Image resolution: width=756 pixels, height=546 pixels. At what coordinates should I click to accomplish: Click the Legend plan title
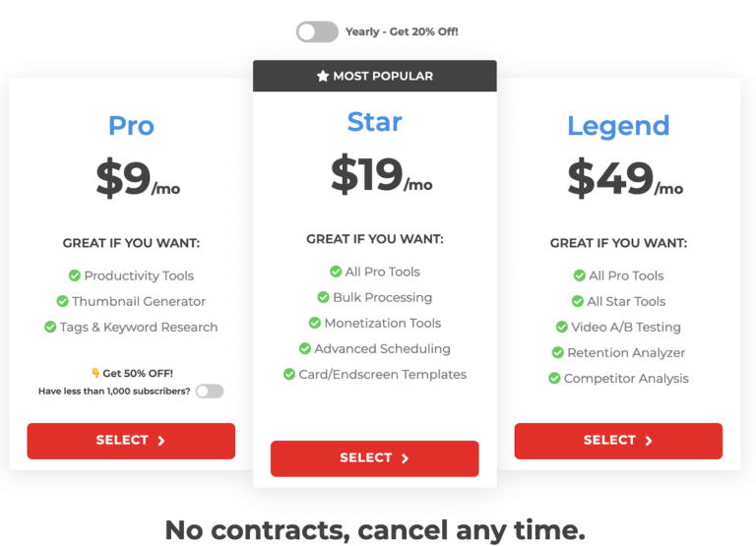(618, 127)
